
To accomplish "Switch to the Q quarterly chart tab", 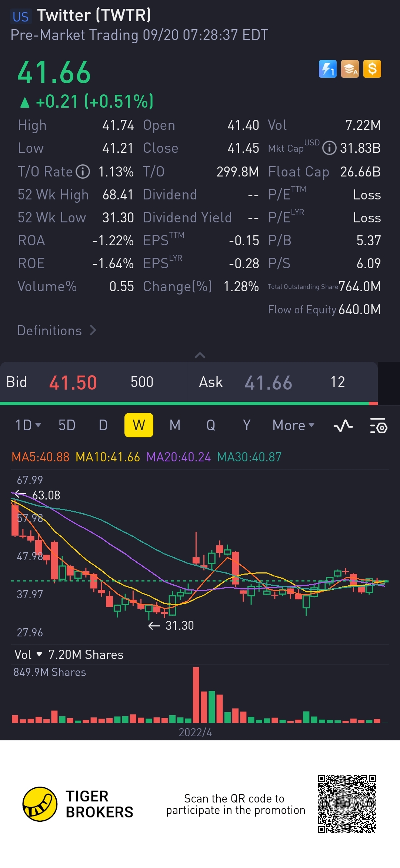I will [x=211, y=425].
